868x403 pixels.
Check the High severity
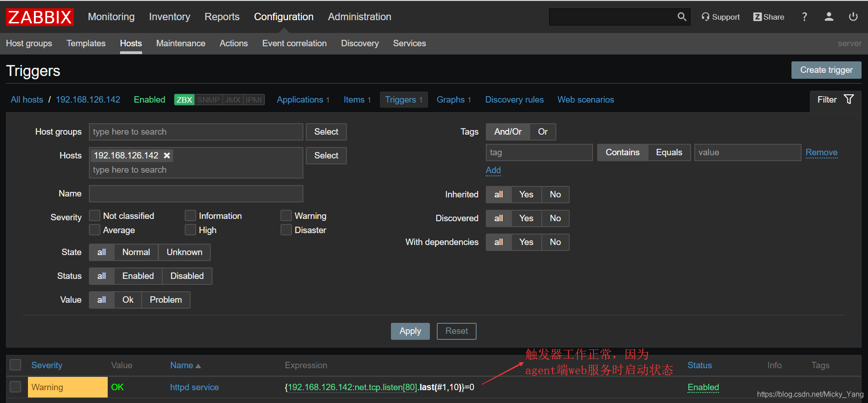(191, 230)
